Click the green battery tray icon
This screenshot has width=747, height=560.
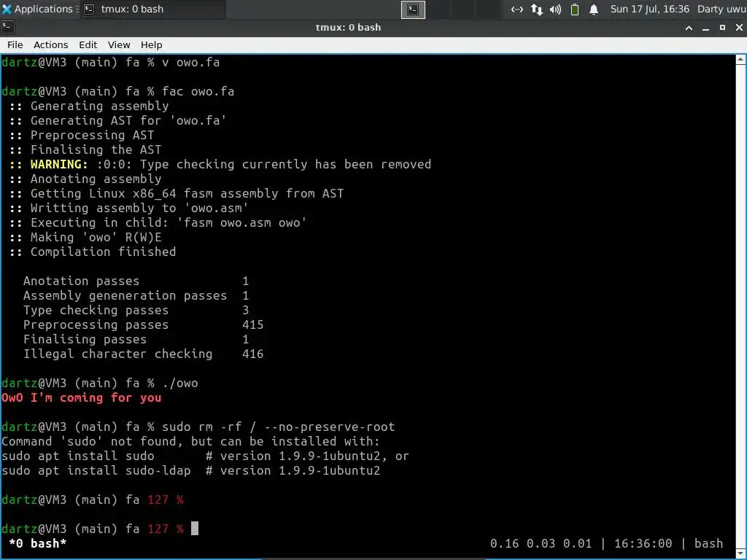pyautogui.click(x=575, y=9)
